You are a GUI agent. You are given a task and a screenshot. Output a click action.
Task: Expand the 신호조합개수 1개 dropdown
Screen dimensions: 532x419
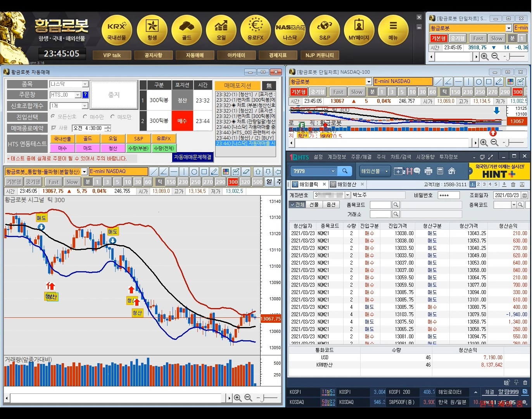click(x=85, y=106)
